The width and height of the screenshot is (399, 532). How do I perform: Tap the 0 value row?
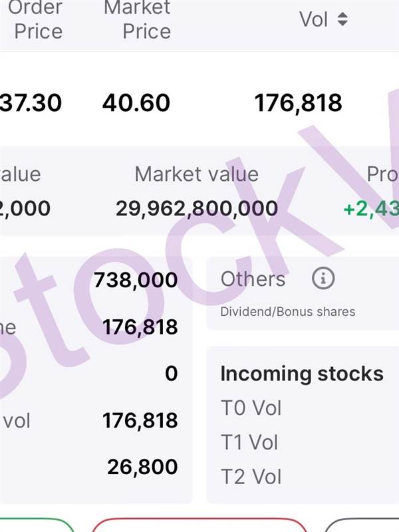point(171,373)
